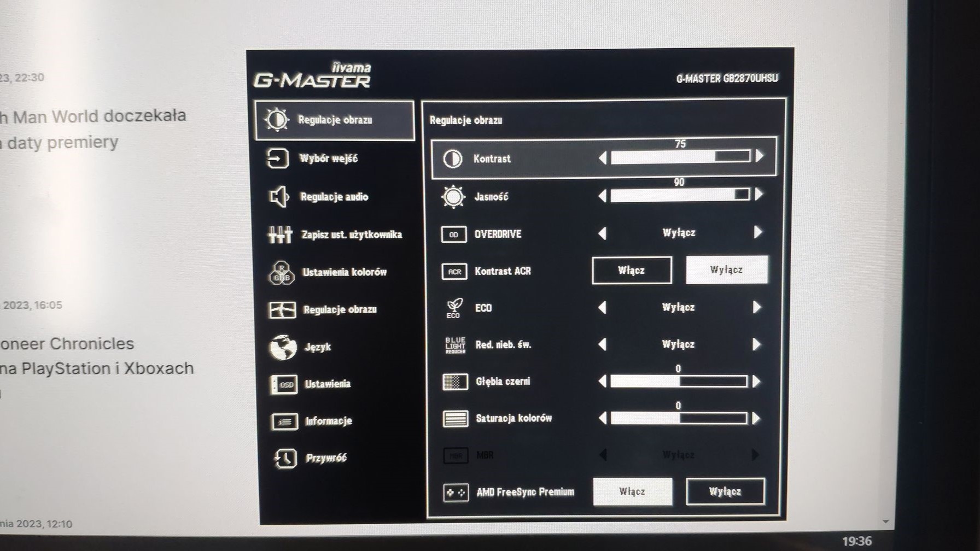
Task: Click the Wybór wejść input icon
Action: [x=277, y=159]
